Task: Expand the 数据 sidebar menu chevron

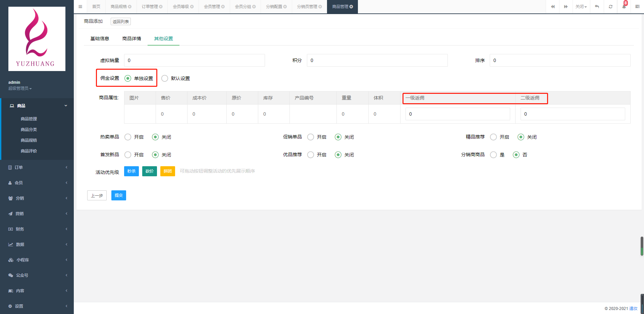Action: [66, 244]
